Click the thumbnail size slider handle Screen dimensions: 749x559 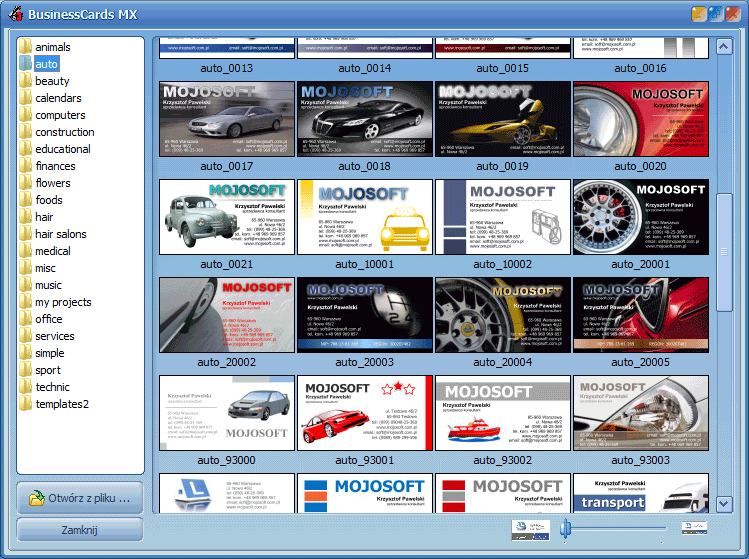(x=566, y=528)
